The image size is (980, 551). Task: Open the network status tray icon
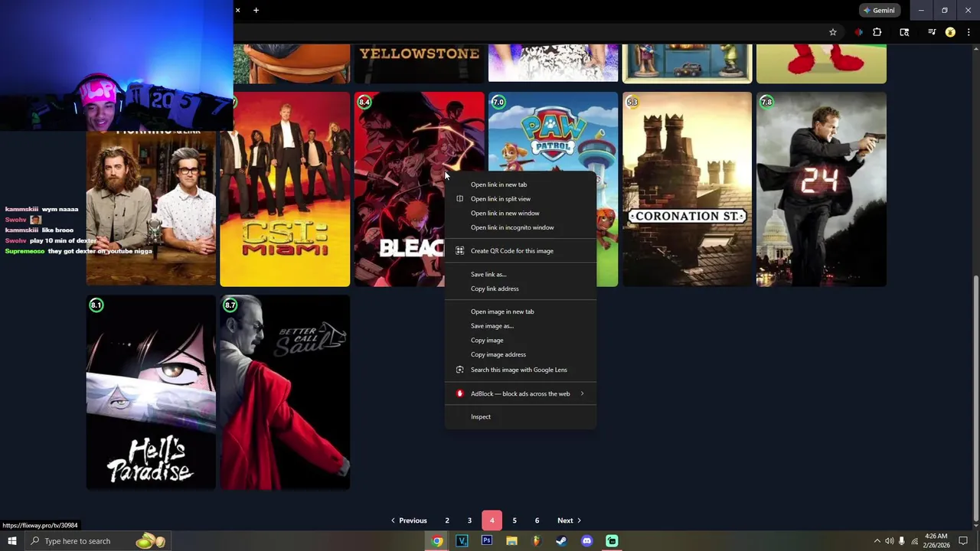pyautogui.click(x=914, y=541)
